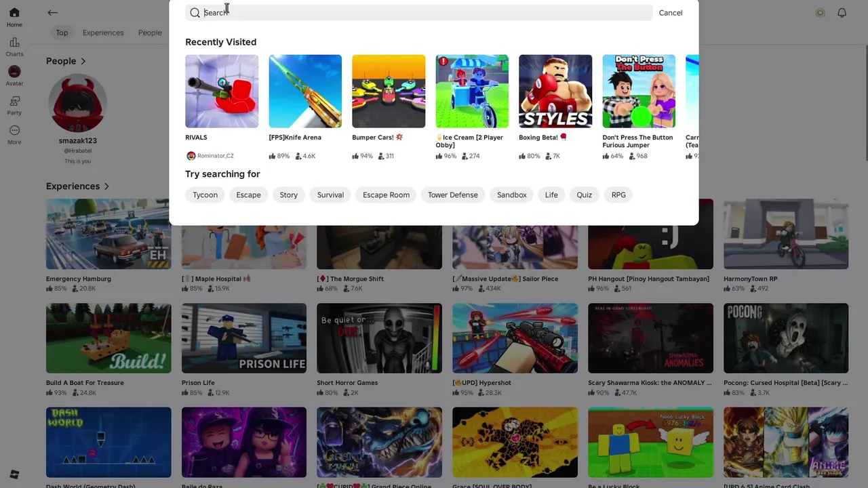
Task: Select the Tycoon search suggestion
Action: click(x=205, y=195)
